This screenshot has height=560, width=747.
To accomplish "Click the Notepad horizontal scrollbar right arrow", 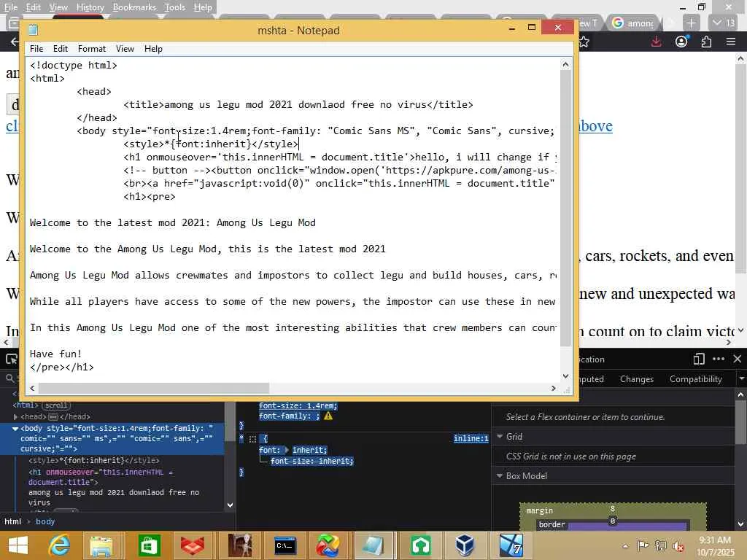I will click(553, 388).
